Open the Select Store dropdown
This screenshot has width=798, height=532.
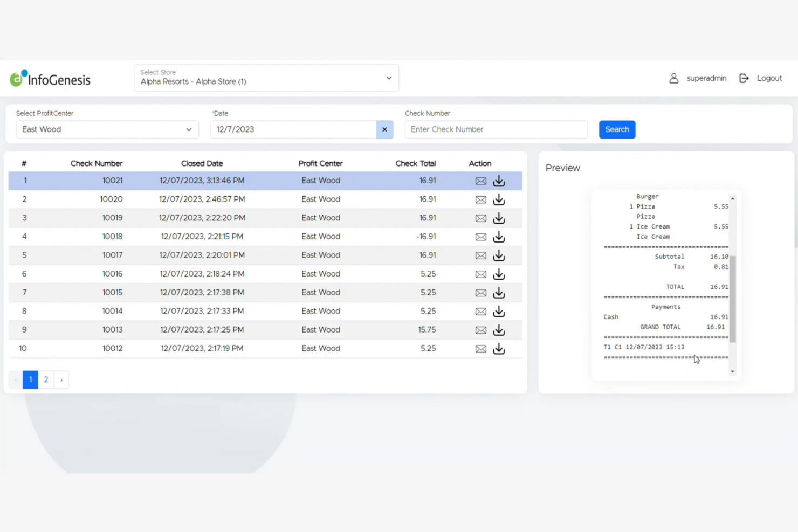[x=266, y=78]
